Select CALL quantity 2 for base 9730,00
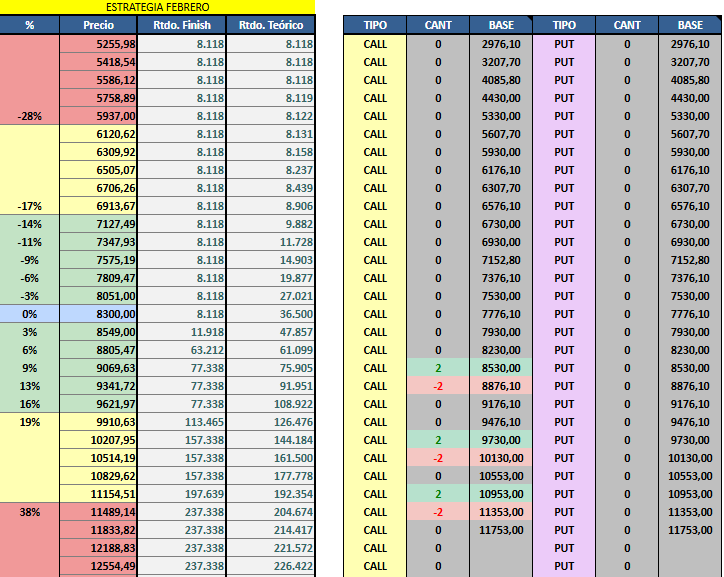This screenshot has width=724, height=577. tap(438, 440)
